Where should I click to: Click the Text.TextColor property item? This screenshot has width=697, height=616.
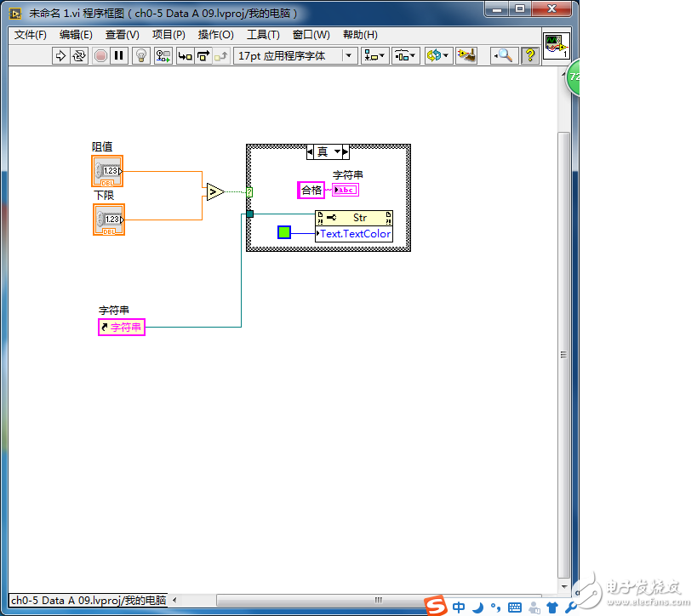point(354,234)
